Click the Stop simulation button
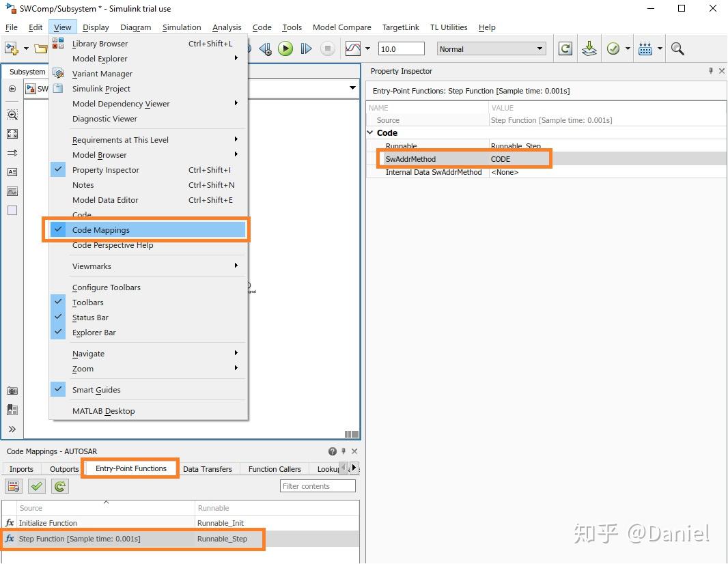The image size is (728, 564). click(328, 48)
